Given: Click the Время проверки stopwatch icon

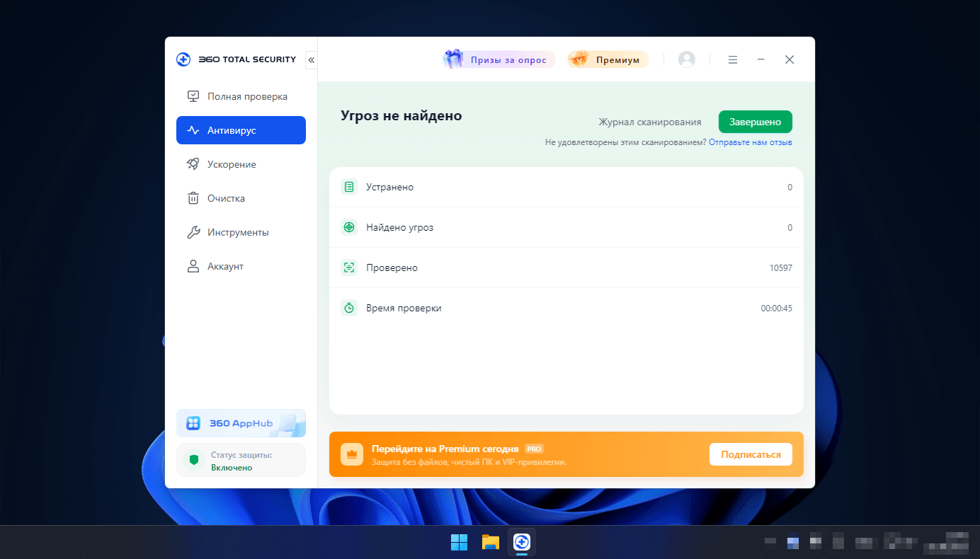Looking at the screenshot, I should coord(349,308).
